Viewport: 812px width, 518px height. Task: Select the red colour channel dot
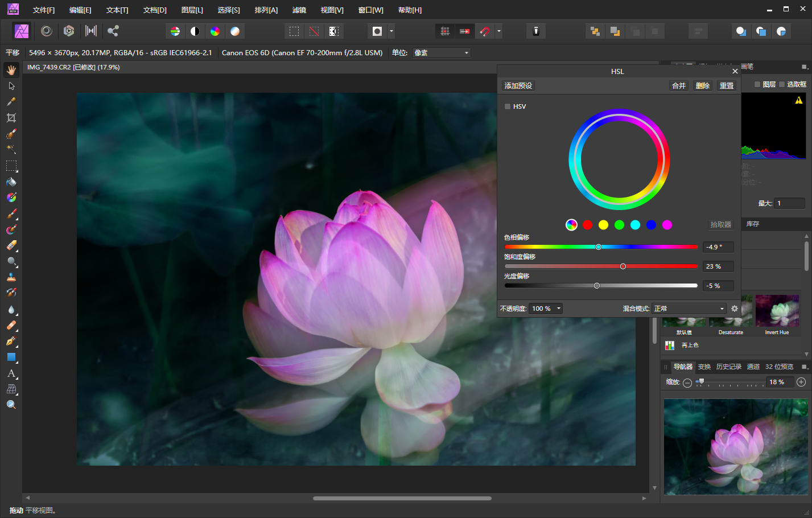588,225
